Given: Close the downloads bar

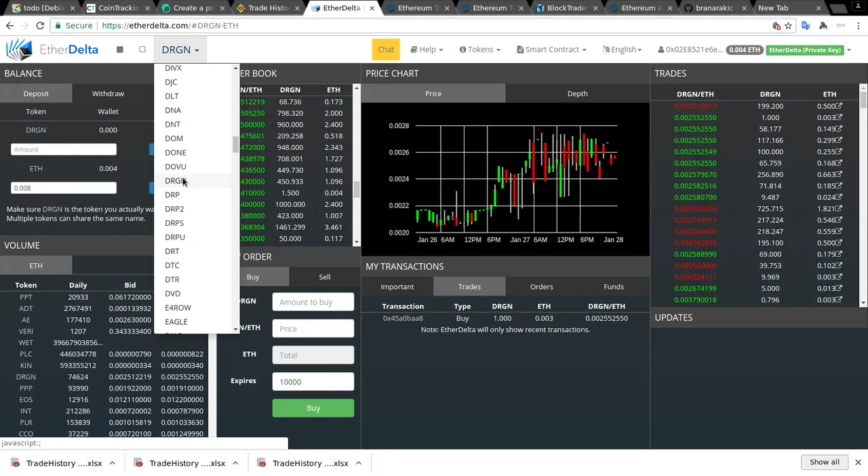Looking at the screenshot, I should [x=858, y=462].
